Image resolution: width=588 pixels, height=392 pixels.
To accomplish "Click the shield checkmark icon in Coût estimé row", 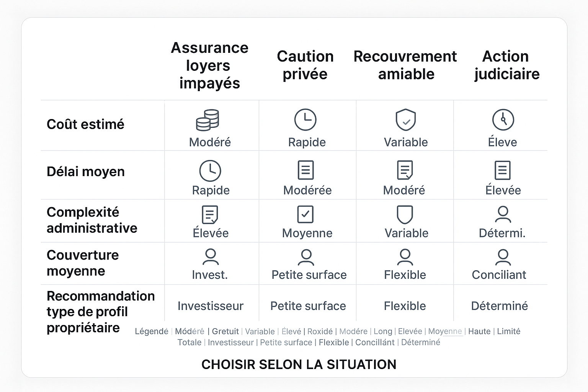I will pos(405,120).
